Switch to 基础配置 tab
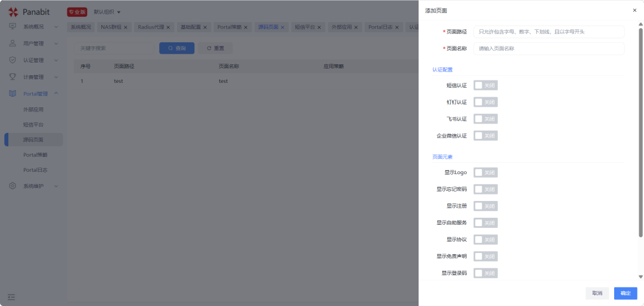Viewport: 644px width, 306px height. pyautogui.click(x=191, y=27)
